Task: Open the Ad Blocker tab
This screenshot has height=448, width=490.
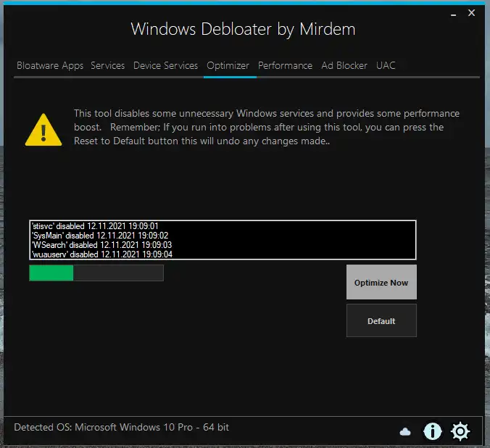Action: point(344,65)
